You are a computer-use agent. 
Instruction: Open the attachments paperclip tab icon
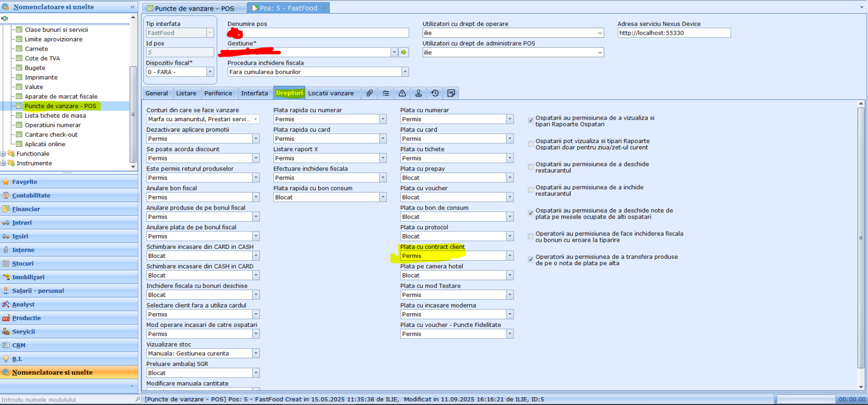369,93
